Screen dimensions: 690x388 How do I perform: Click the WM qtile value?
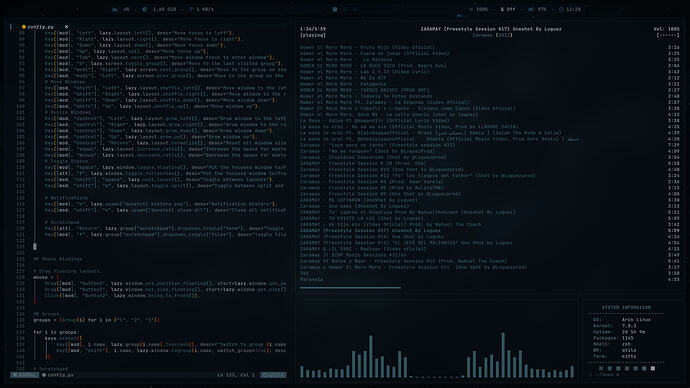tap(629, 351)
